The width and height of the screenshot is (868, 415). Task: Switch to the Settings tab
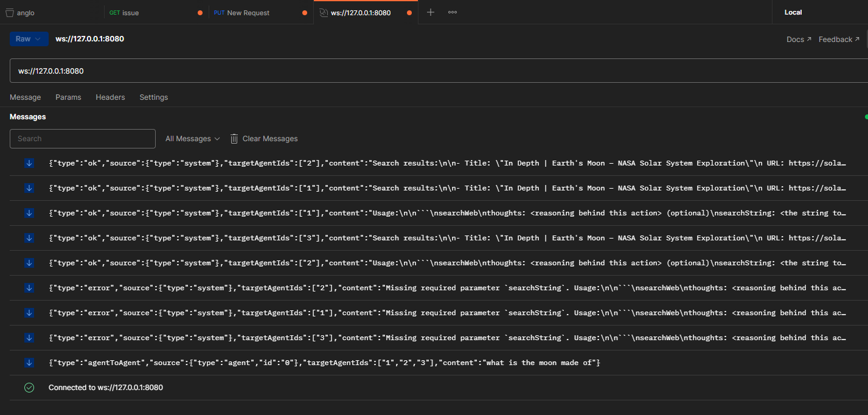[154, 97]
